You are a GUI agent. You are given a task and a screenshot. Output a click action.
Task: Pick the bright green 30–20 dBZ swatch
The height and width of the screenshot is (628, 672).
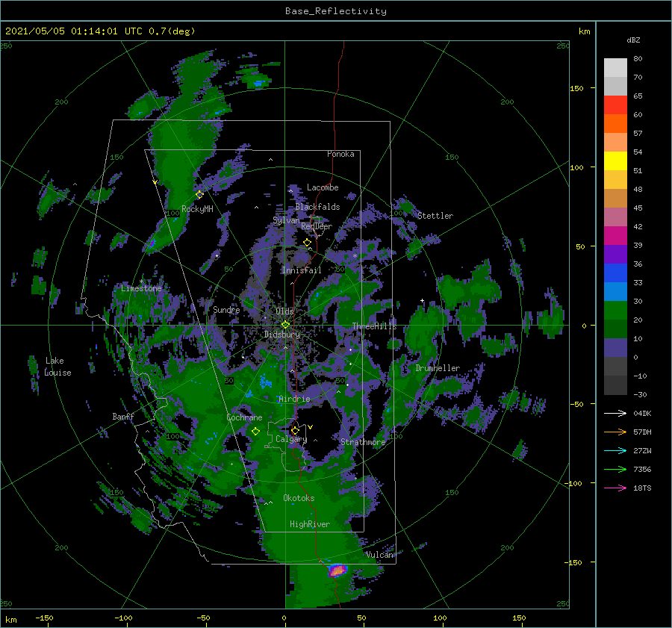[615, 311]
